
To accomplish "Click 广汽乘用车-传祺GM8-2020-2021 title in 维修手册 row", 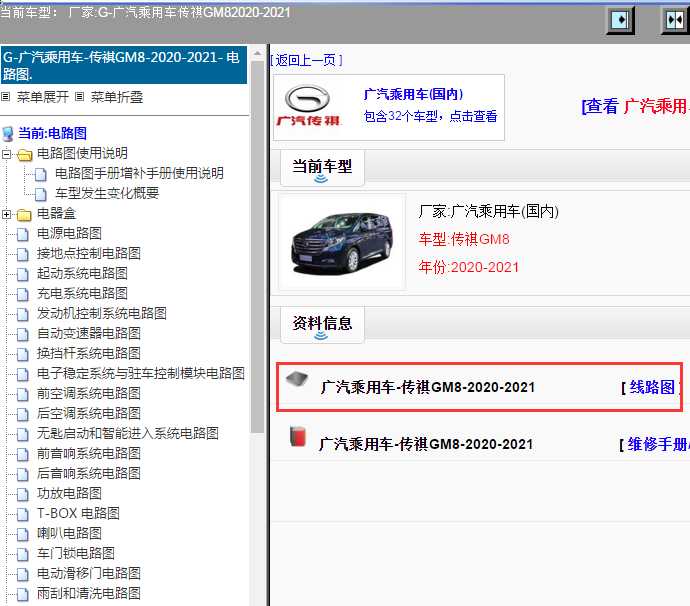I will pyautogui.click(x=426, y=444).
